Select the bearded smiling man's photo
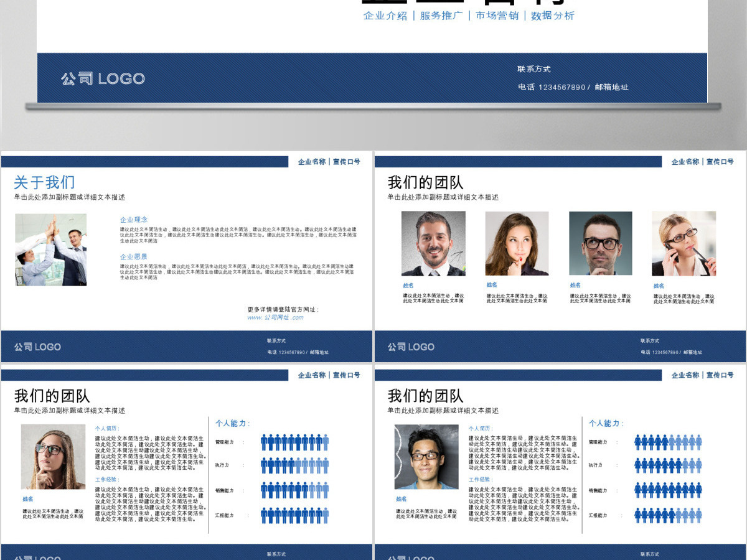The width and height of the screenshot is (747, 560). click(433, 243)
